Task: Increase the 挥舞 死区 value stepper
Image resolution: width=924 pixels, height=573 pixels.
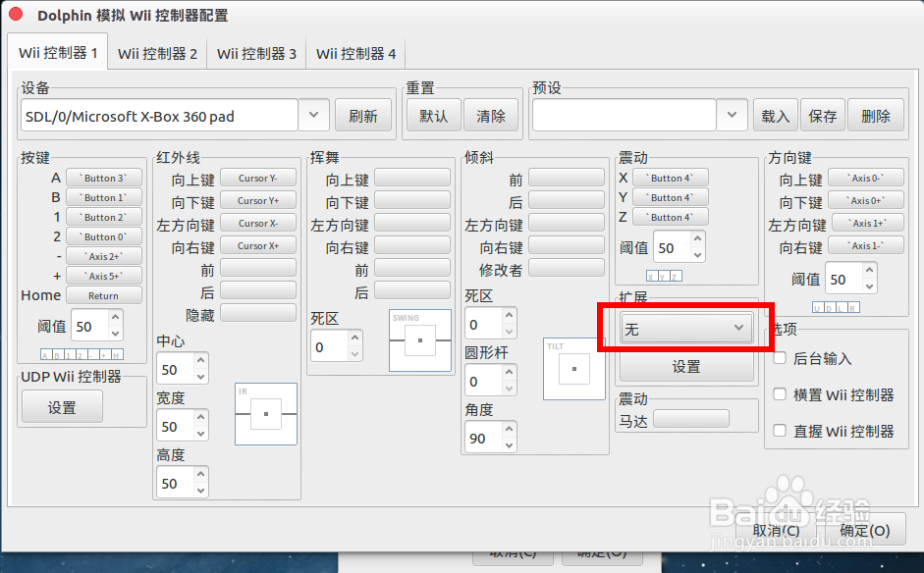Action: pyautogui.click(x=354, y=339)
